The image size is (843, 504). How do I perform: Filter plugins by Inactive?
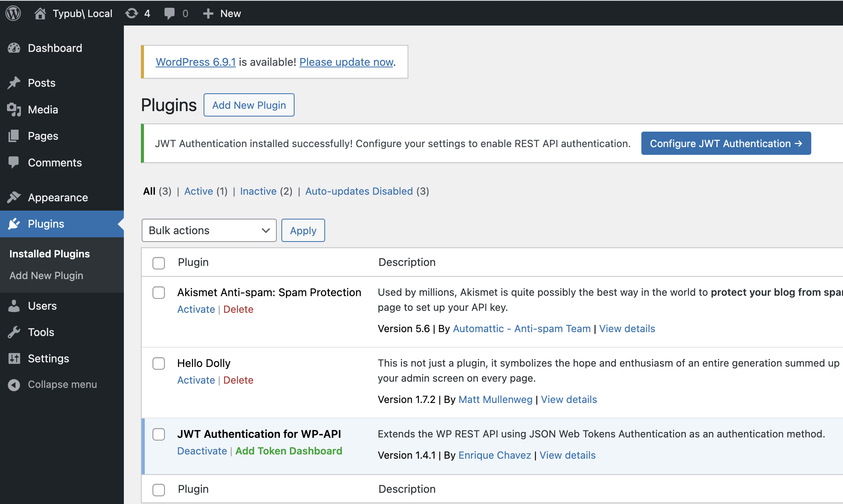coord(258,191)
